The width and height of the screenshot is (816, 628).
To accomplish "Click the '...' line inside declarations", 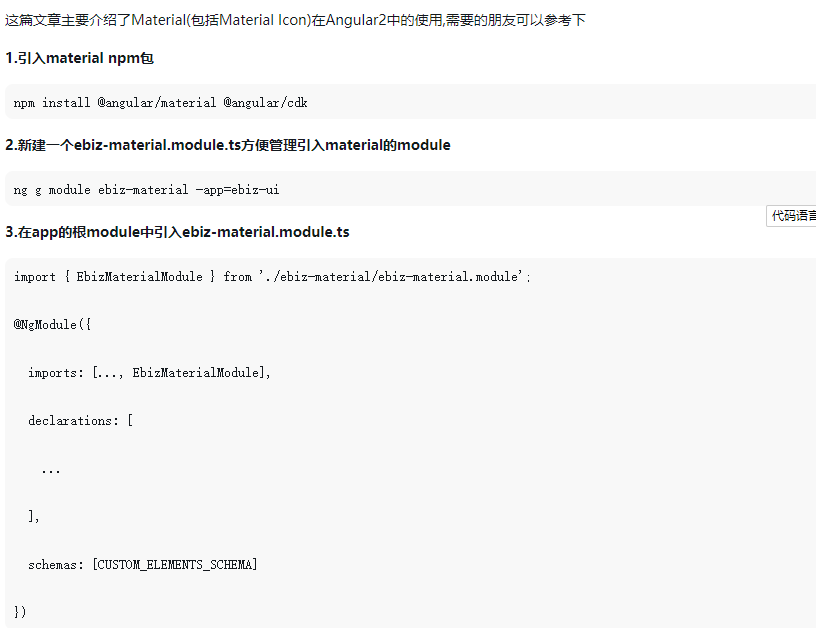I will (x=51, y=471).
